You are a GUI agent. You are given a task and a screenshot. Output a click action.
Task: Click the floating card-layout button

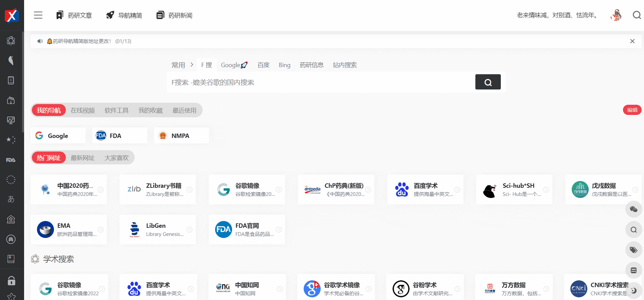(x=633, y=270)
